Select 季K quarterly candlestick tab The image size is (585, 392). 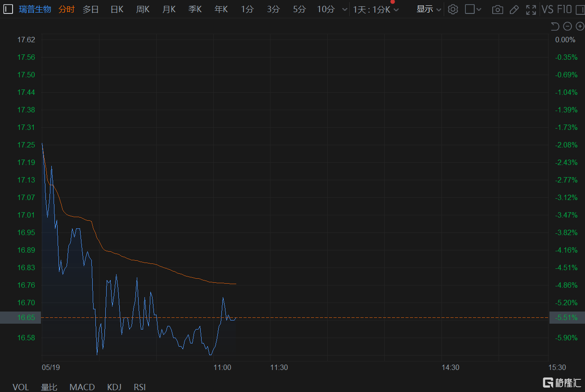tap(195, 9)
